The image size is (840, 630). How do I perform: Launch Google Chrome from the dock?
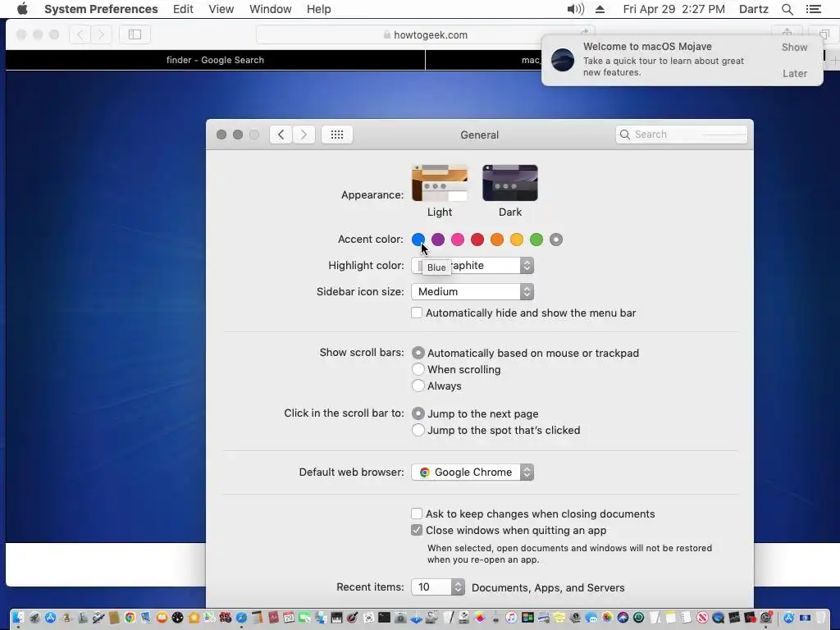click(x=130, y=618)
